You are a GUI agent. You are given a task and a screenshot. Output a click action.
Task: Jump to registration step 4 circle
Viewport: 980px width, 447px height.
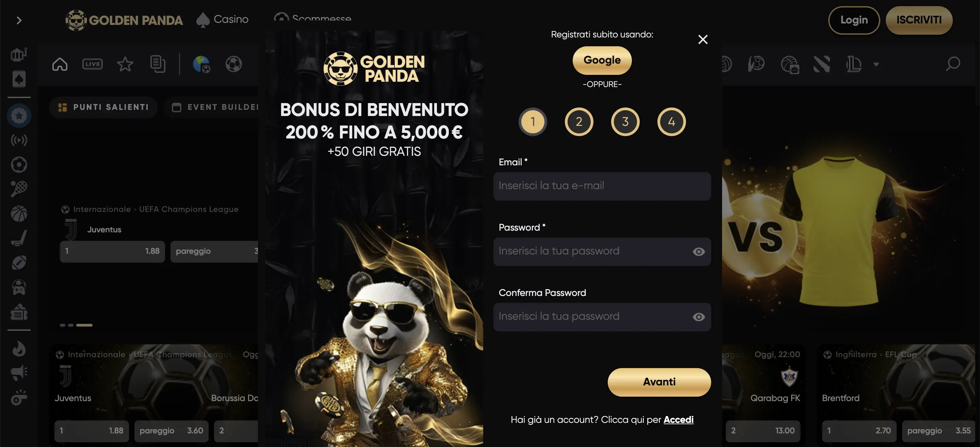(671, 122)
